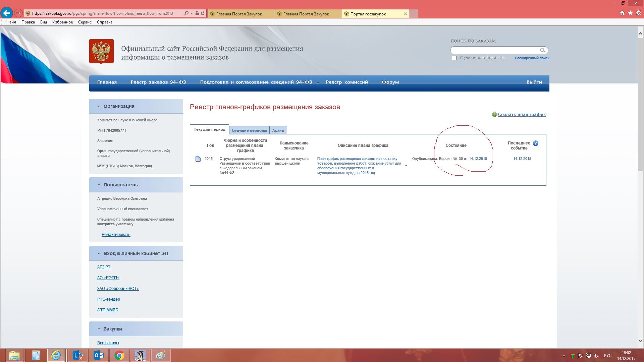Open the Расширенный поиск link
This screenshot has height=362, width=644.
click(x=532, y=58)
